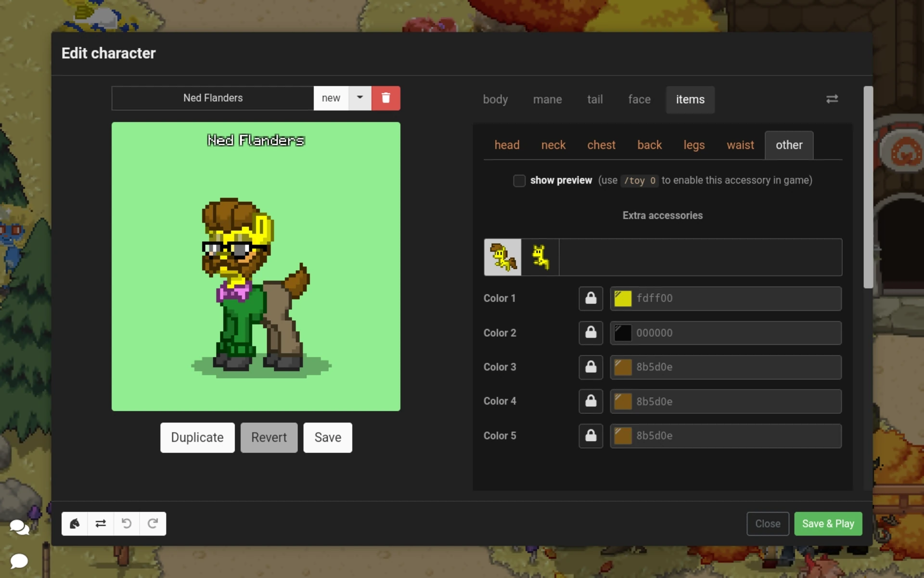
Task: Click the swap arrows icon in bottom toolbar
Action: 101,524
